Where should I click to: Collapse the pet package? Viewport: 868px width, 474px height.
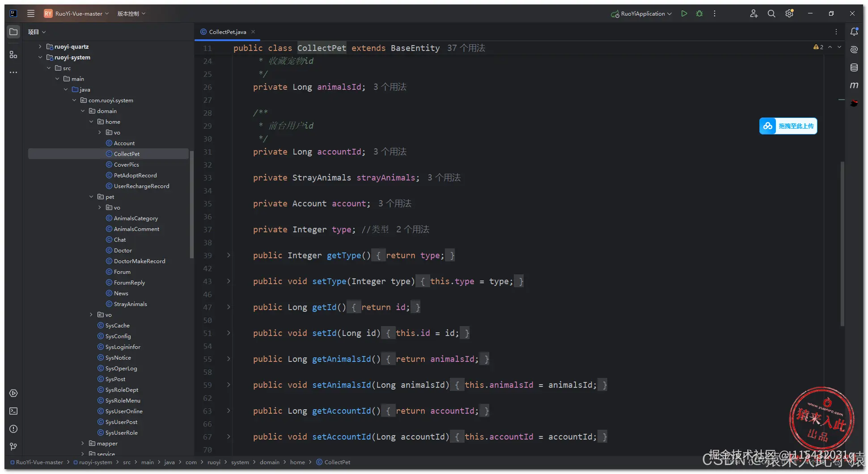(91, 197)
